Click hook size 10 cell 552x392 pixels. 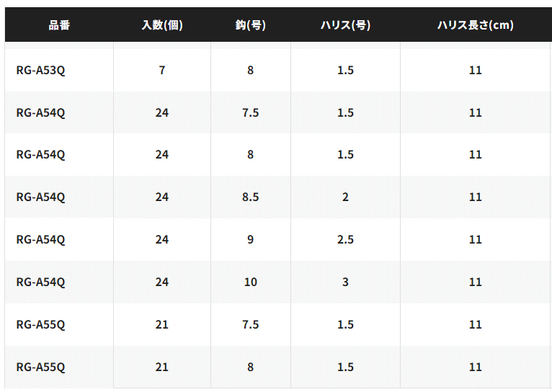click(250, 282)
